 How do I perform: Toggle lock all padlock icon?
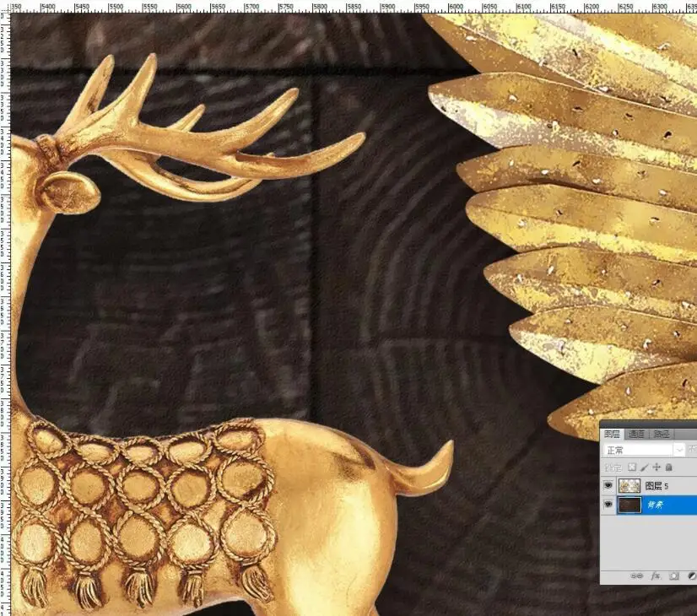coord(668,467)
